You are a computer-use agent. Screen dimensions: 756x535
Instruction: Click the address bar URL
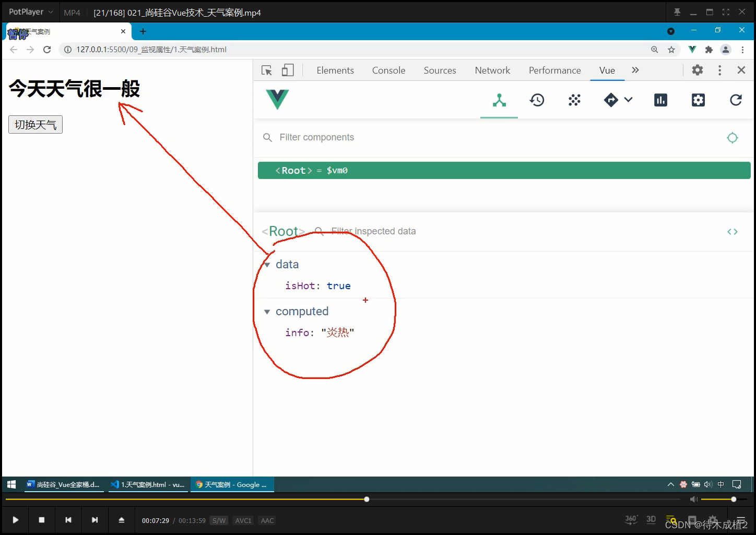tap(151, 50)
